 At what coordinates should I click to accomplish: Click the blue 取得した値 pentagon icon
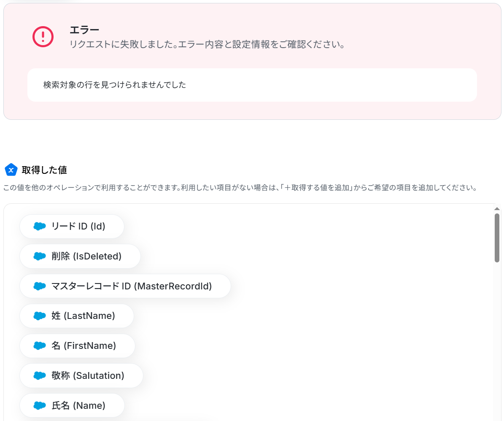(x=11, y=170)
